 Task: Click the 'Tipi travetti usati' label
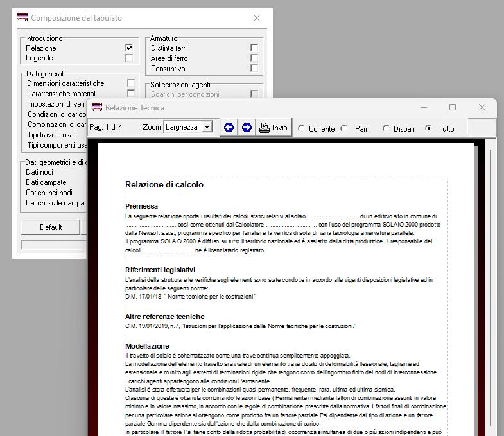pos(52,135)
